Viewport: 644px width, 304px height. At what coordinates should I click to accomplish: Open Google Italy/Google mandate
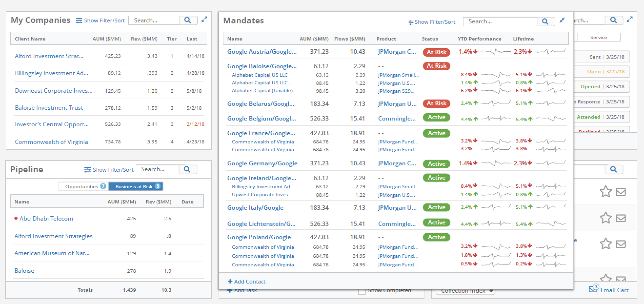[x=255, y=208]
